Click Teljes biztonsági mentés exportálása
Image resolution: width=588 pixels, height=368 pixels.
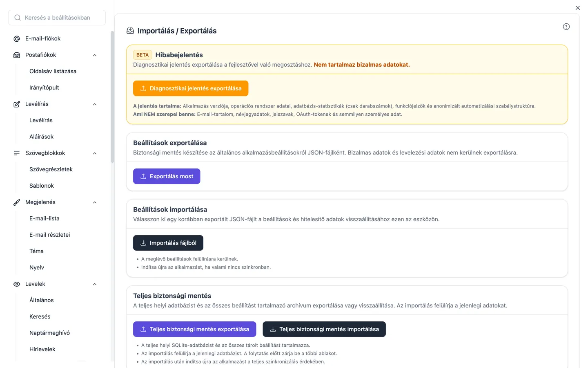tap(194, 329)
